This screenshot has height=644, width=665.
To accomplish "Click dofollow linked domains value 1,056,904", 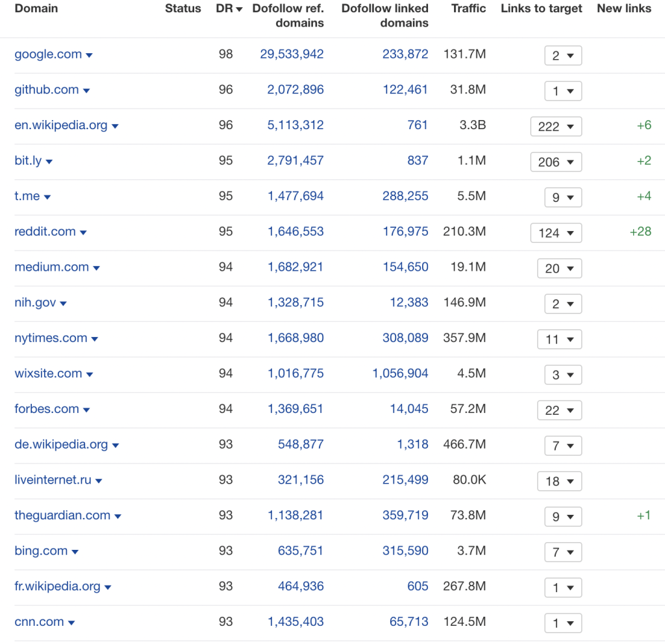I will pos(400,373).
